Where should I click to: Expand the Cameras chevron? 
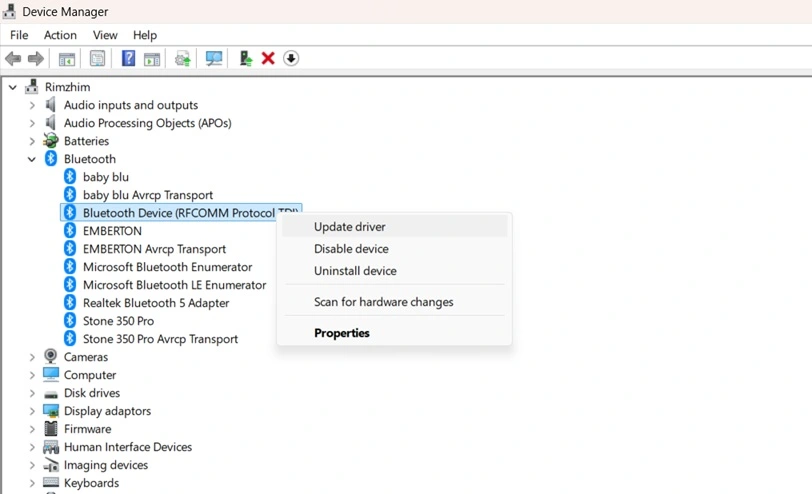[32, 357]
